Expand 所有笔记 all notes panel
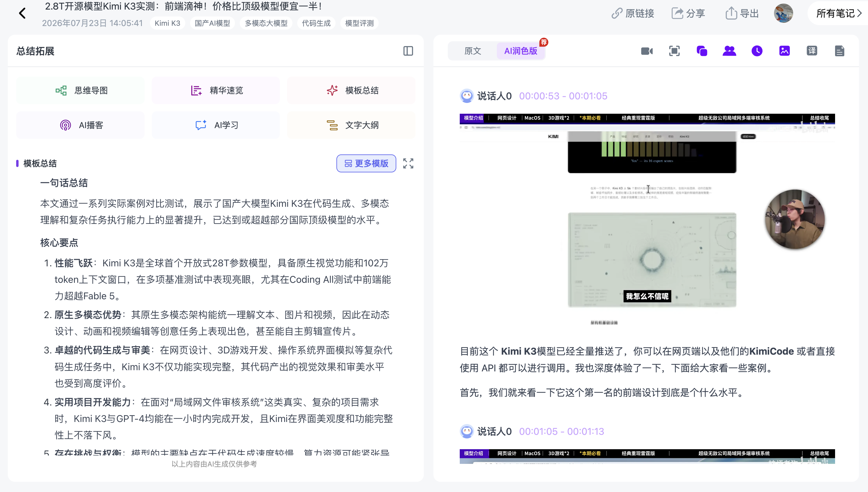 [839, 13]
